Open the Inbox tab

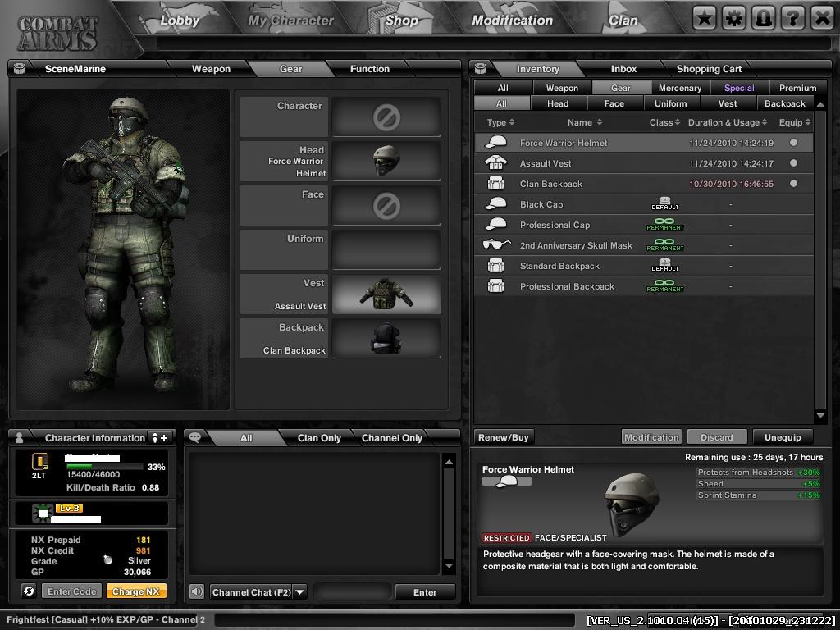pos(623,69)
